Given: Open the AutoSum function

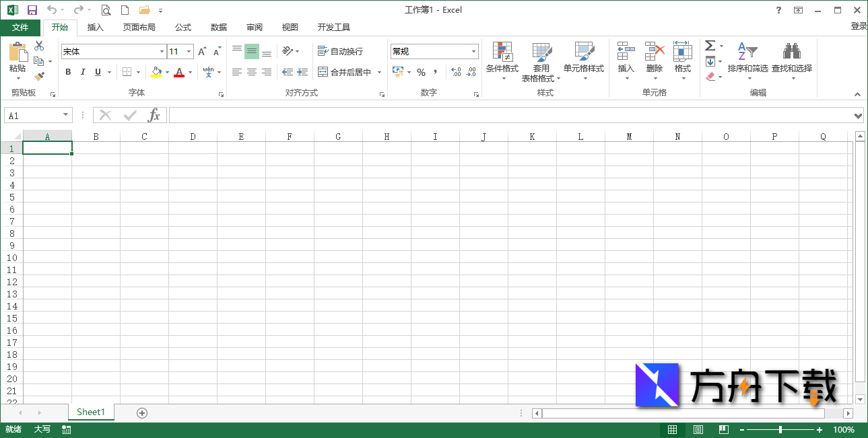Looking at the screenshot, I should click(x=710, y=46).
